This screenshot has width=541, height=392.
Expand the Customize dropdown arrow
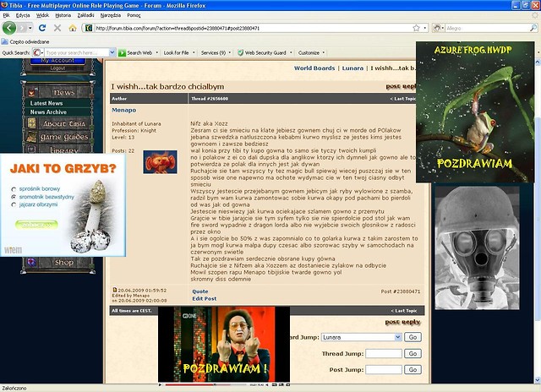point(323,52)
